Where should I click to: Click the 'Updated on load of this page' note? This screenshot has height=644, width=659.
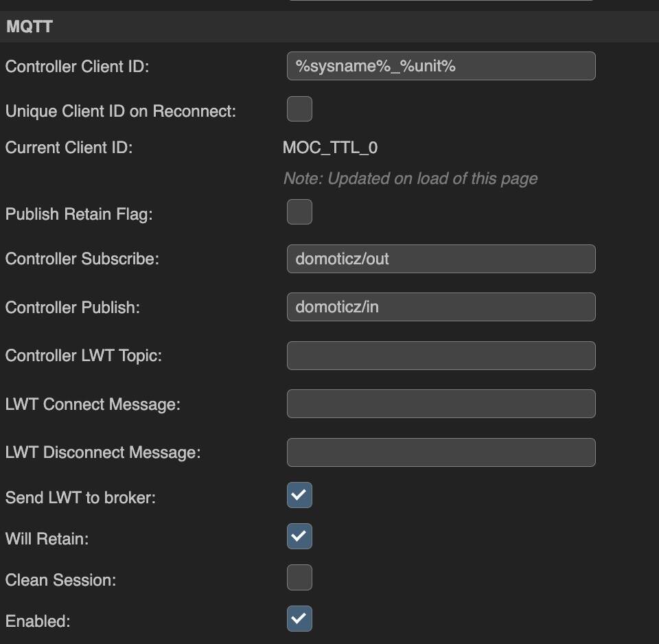[411, 179]
